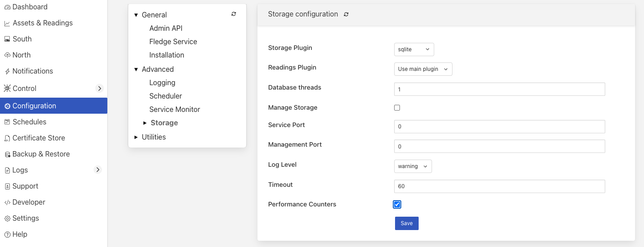The image size is (644, 247).
Task: Click the South inbox icon
Action: click(x=7, y=39)
